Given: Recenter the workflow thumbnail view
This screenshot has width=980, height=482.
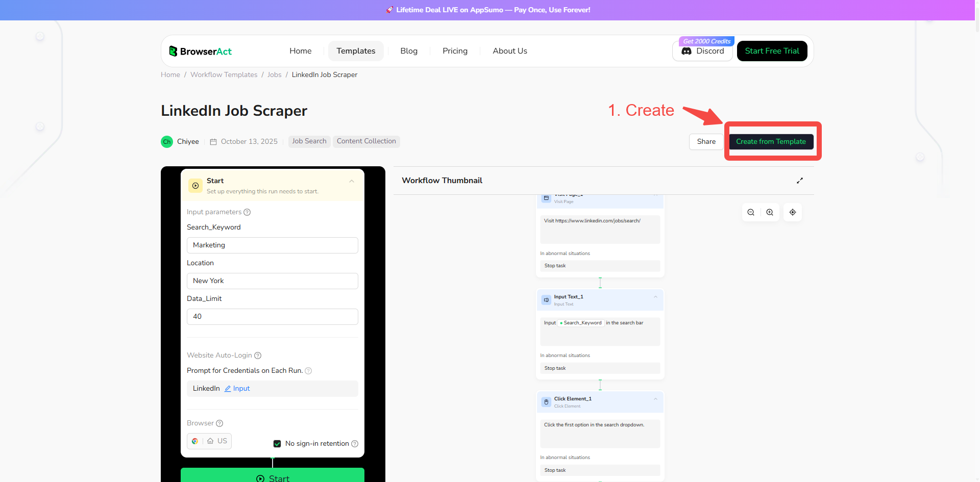Looking at the screenshot, I should point(793,212).
